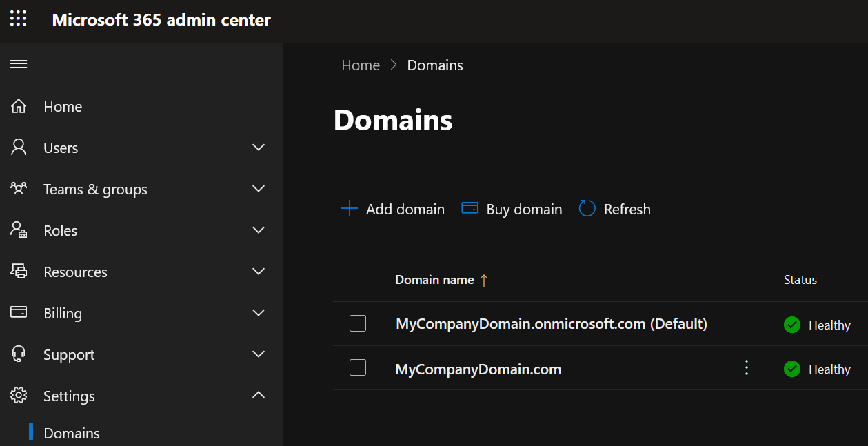
Task: Click the Domains breadcrumb
Action: click(435, 65)
